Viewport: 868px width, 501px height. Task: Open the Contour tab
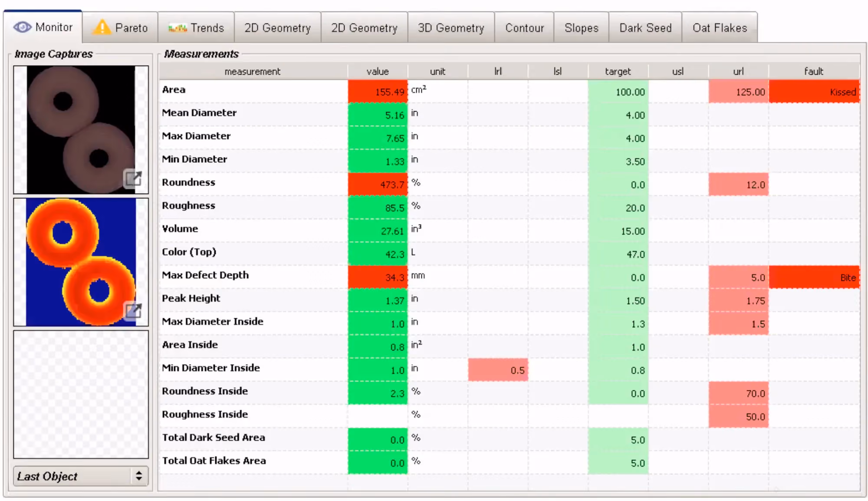pos(524,28)
